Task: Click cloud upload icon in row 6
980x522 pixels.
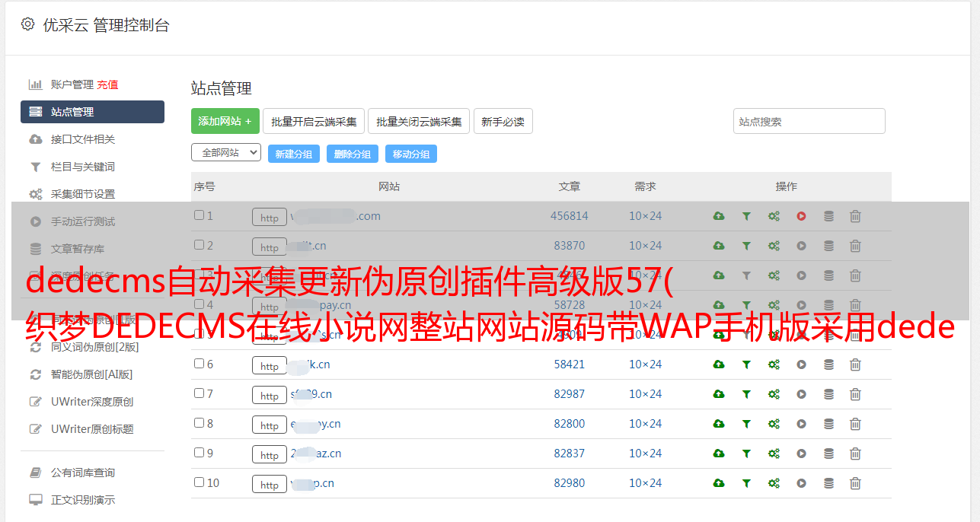Action: 719,364
